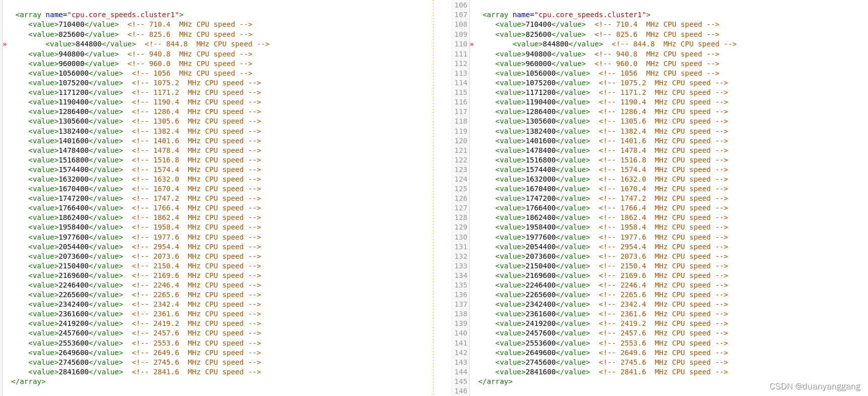Viewport: 868px width, 396px height.
Task: Click line number 128 in the gutter
Action: (x=461, y=217)
